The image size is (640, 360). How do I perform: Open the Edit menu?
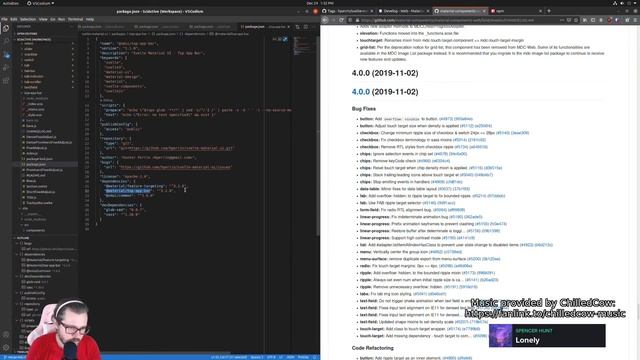tap(14, 19)
